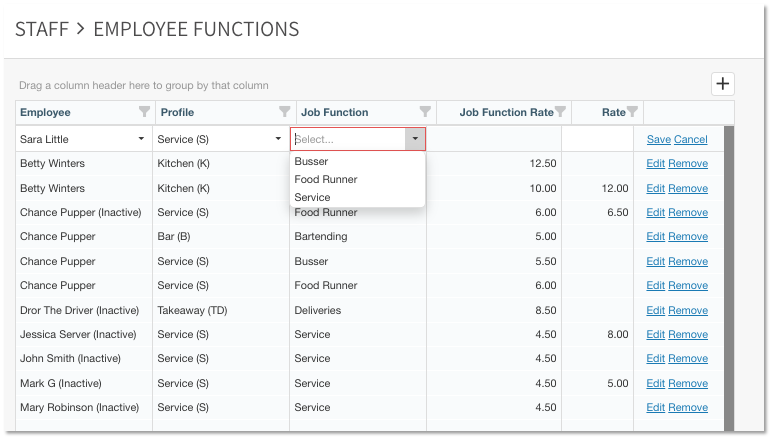Viewport: 772px width, 439px height.
Task: Save the new employee function row
Action: click(658, 139)
